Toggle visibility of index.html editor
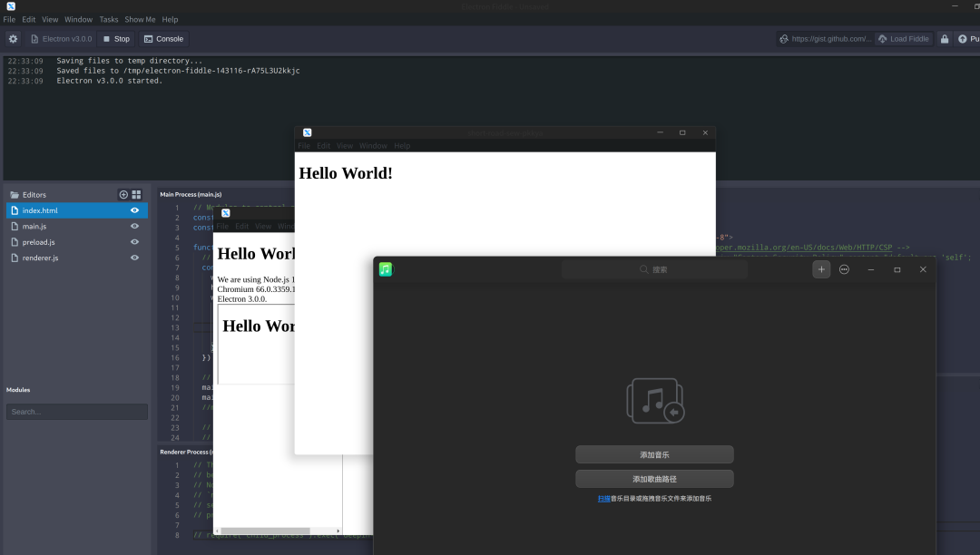The width and height of the screenshot is (980, 555). point(134,210)
